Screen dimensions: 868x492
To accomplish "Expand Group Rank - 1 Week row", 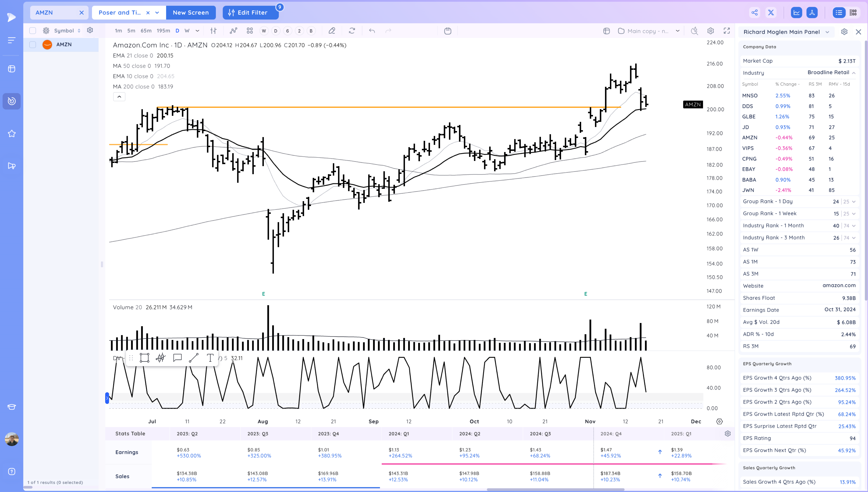I will click(854, 214).
